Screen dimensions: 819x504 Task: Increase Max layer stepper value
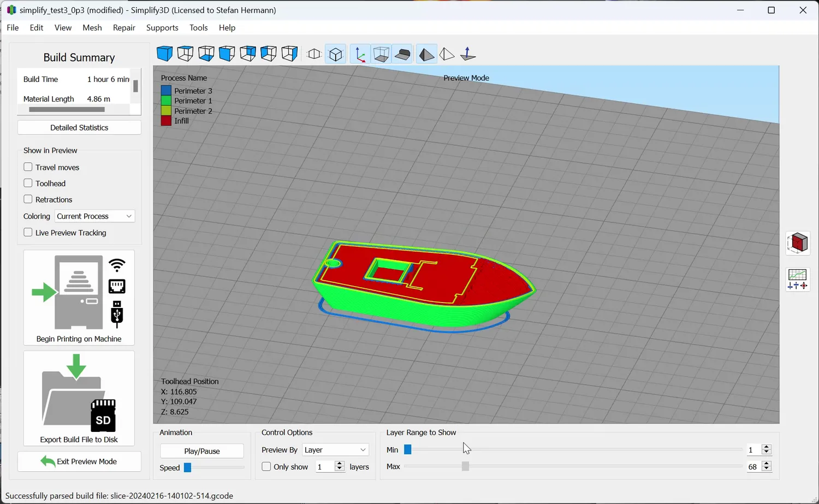tap(767, 464)
